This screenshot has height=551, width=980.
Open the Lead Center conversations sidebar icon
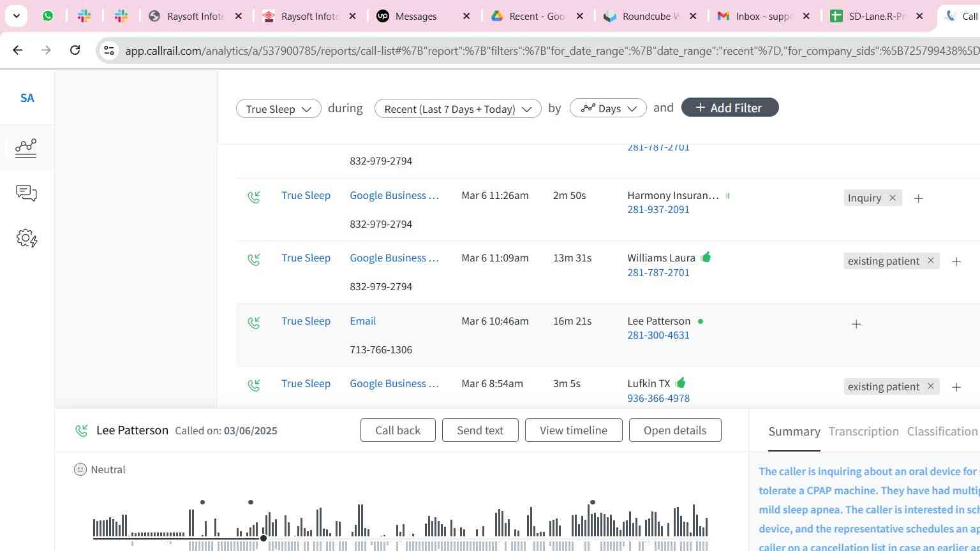pos(26,193)
